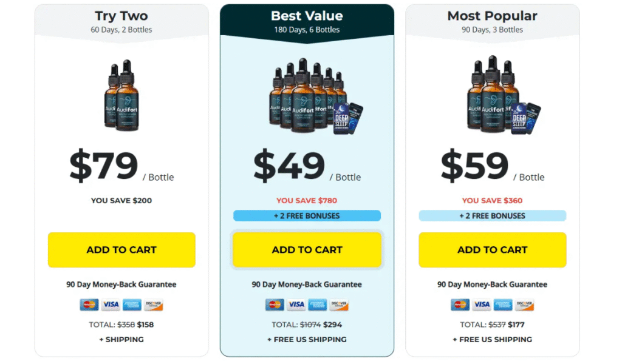Add the three-bottle Most Popular package to cart
This screenshot has width=622, height=364.
492,250
